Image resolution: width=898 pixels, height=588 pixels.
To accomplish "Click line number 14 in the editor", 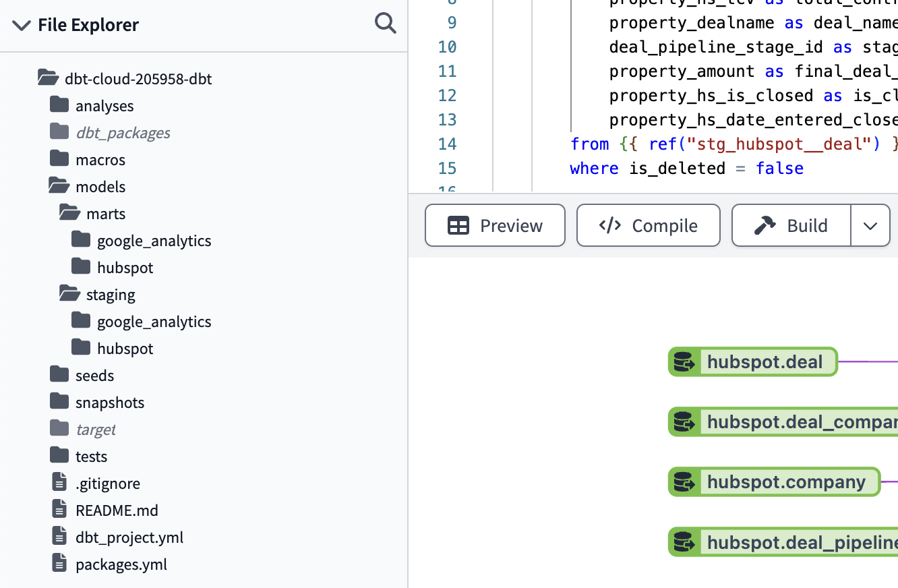I will coord(447,144).
